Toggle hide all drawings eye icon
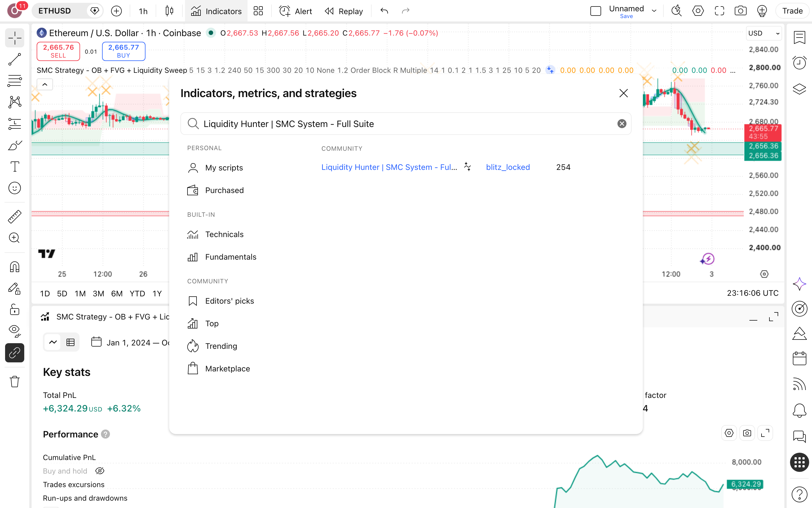 coord(14,331)
